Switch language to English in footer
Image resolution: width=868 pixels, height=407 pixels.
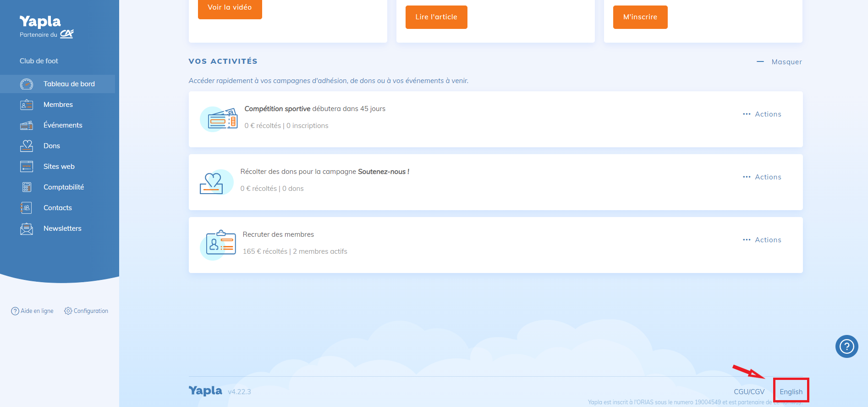point(791,391)
